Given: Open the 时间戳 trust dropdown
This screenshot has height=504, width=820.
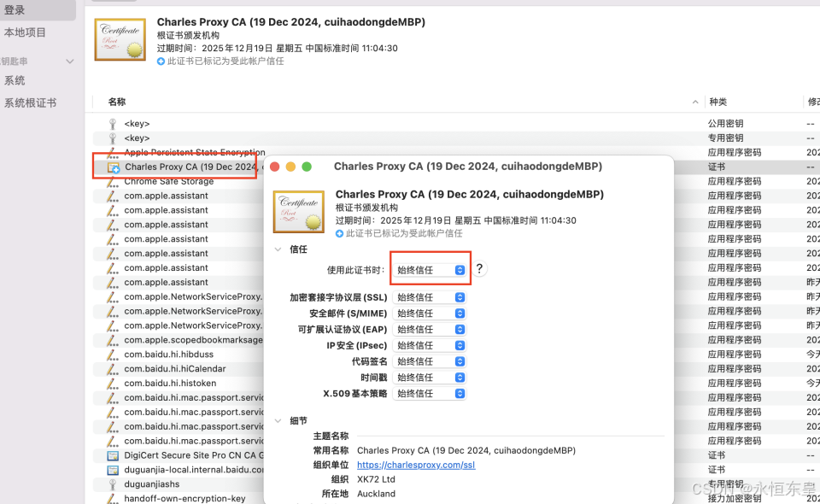Looking at the screenshot, I should point(429,378).
